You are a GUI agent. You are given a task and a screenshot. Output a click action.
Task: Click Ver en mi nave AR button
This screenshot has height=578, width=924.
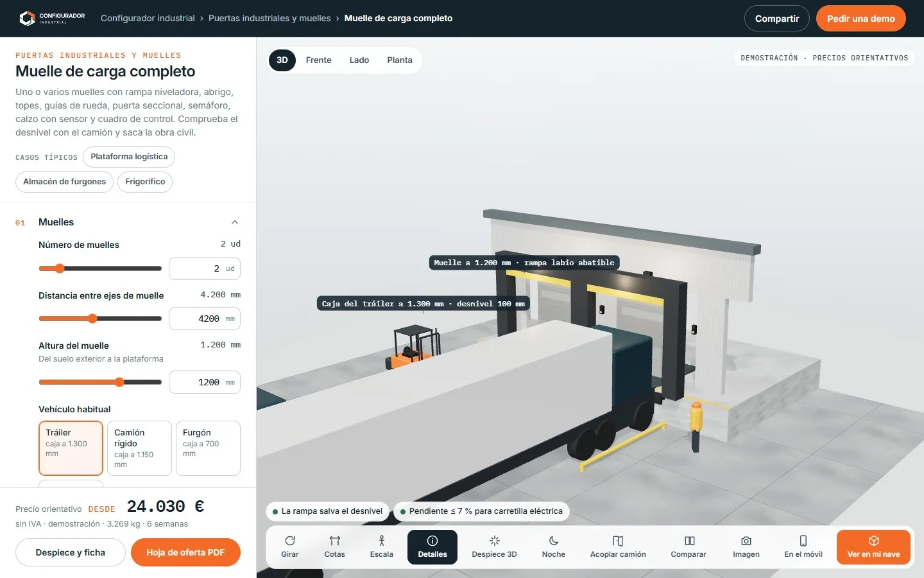pos(873,547)
